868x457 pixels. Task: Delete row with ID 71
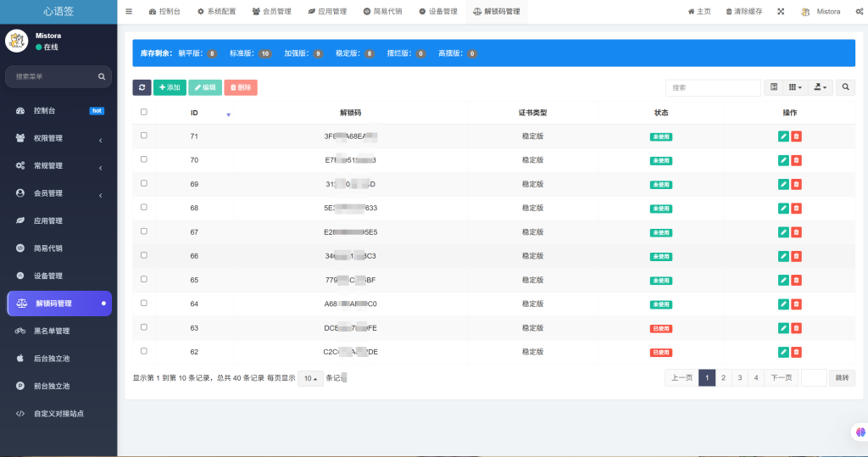point(796,137)
